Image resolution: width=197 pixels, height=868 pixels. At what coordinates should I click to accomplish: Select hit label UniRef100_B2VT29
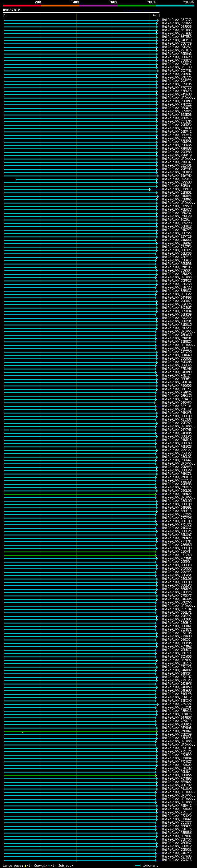177,236
